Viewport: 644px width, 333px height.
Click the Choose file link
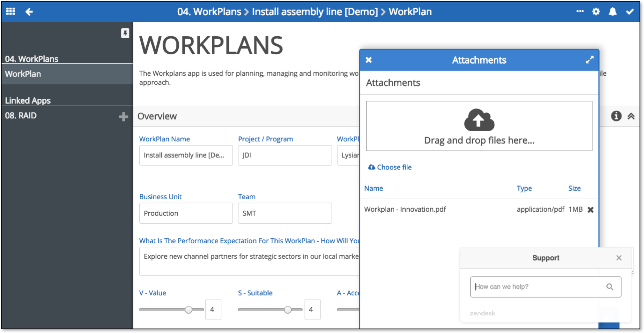pyautogui.click(x=390, y=167)
